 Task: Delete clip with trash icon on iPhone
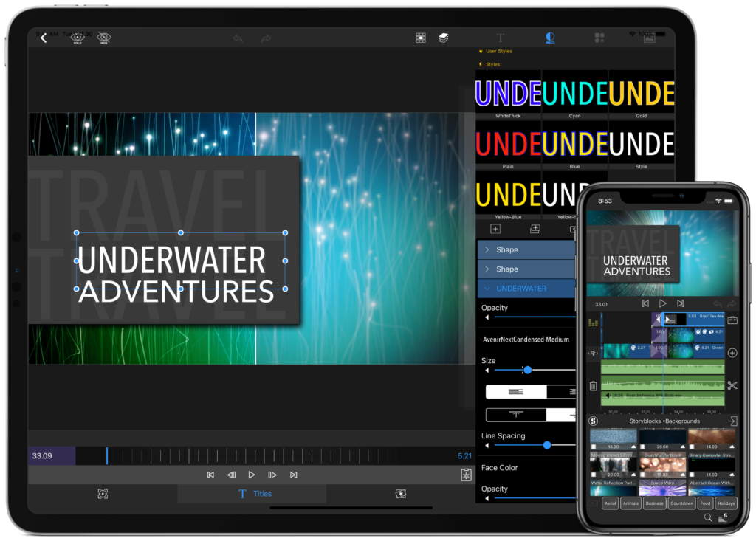pyautogui.click(x=593, y=386)
